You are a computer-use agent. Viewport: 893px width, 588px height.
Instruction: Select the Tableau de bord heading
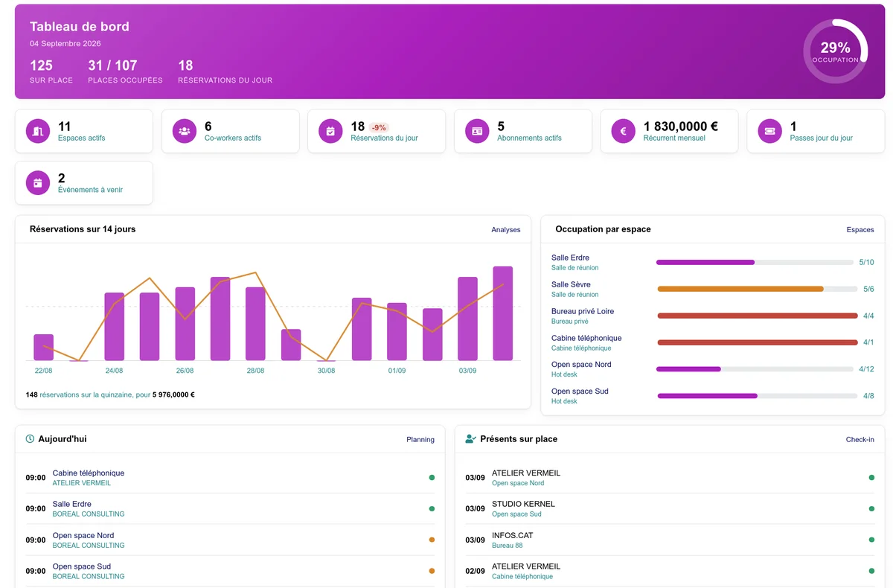tap(80, 27)
